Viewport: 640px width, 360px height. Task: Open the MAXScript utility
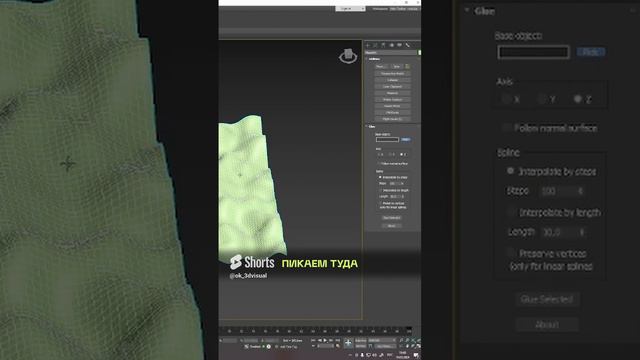click(x=392, y=113)
